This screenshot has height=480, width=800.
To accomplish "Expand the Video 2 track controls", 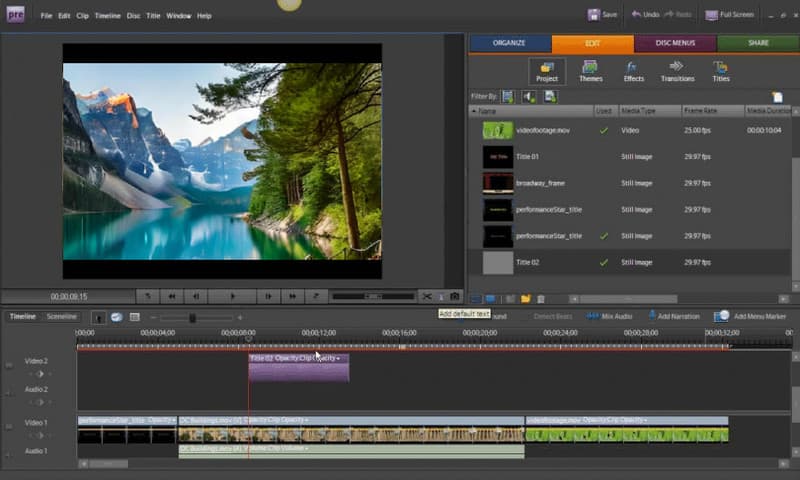I will pos(9,365).
